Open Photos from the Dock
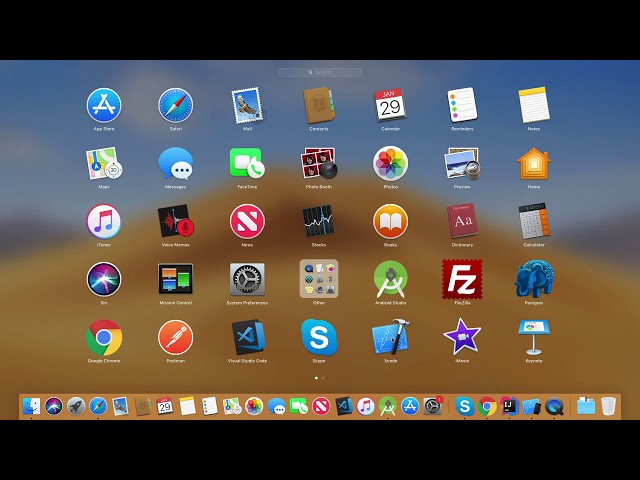Screen dimensions: 640x480 pos(254,406)
